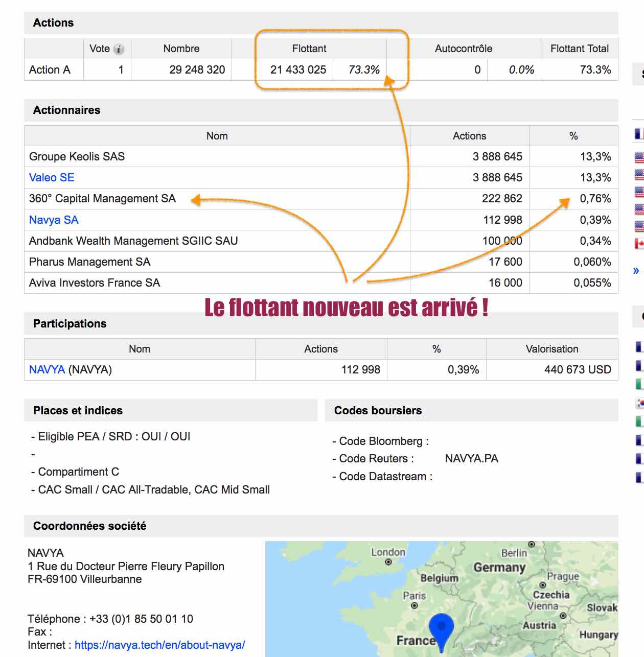The image size is (644, 657).
Task: Click the Autocontrôle column header
Action: click(x=464, y=49)
